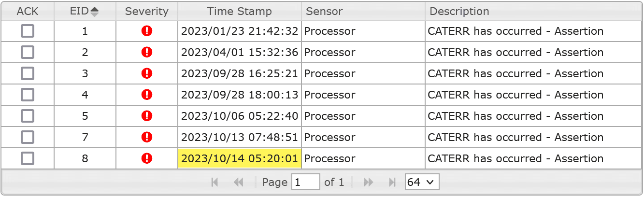Go to the previous page with rewind icon
The image size is (644, 197).
(238, 182)
